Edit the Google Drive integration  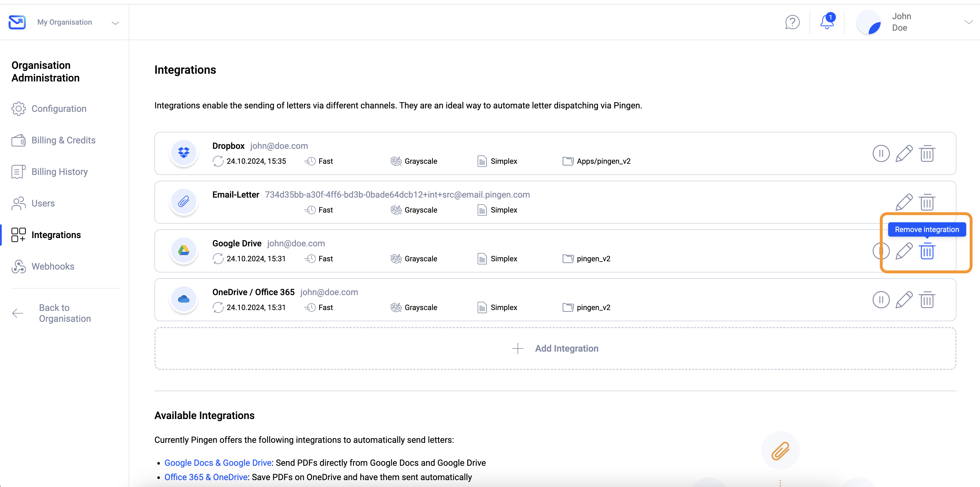904,251
